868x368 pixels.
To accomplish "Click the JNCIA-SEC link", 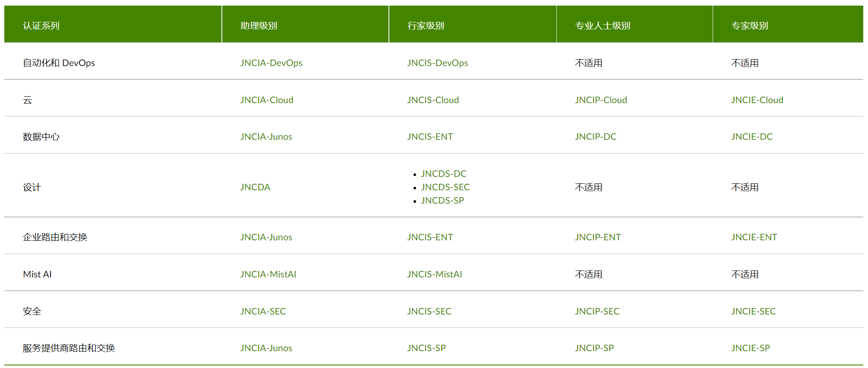I will coord(263,311).
